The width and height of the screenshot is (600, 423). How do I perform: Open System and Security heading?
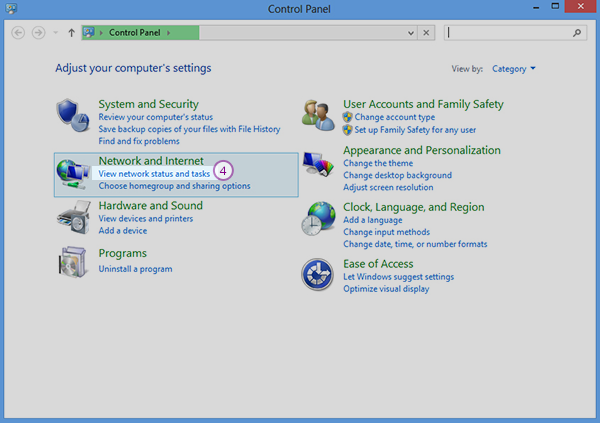click(x=148, y=104)
